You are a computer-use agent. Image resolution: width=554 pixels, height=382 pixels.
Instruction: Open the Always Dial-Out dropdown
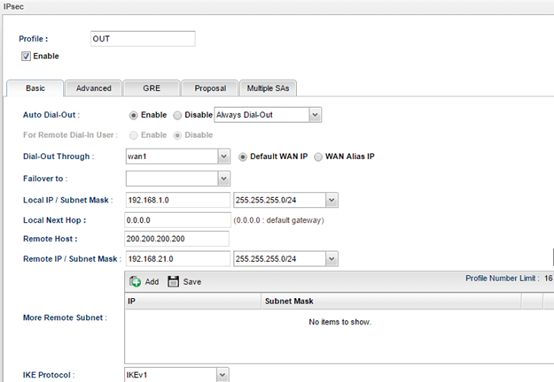point(268,115)
